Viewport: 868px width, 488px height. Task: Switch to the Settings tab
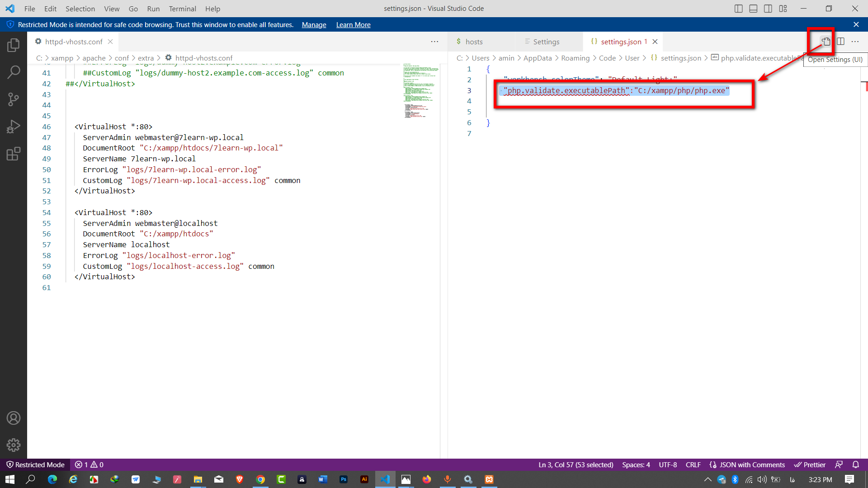(x=549, y=42)
